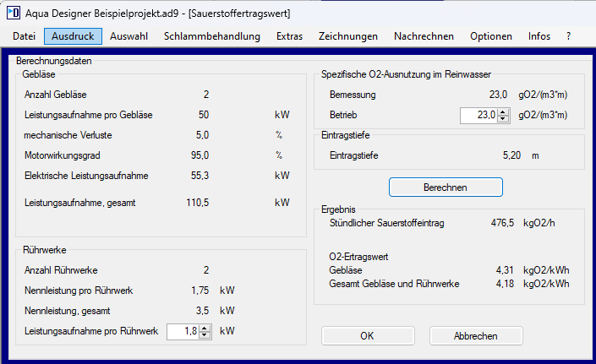Increase Leistungsaufnahme pro Rührwerk with up arrow
This screenshot has height=364, width=596.
pos(205,329)
